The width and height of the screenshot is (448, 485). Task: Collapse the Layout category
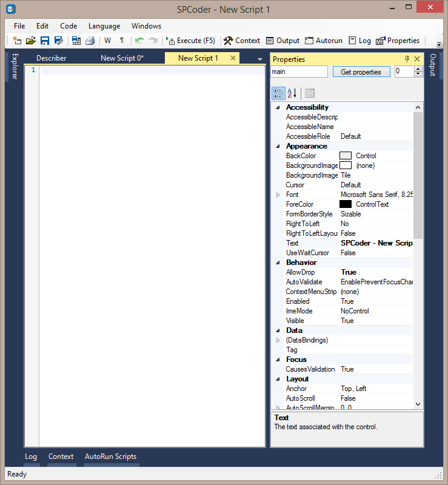[x=278, y=379]
